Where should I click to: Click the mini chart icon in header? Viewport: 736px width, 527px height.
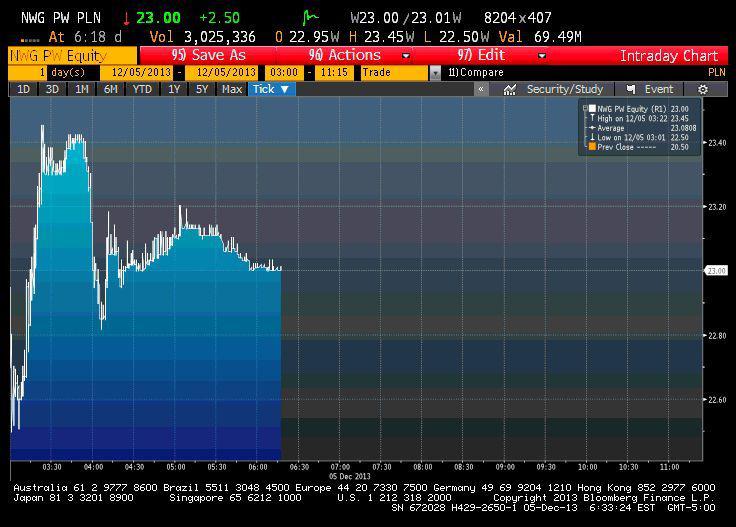tap(312, 18)
